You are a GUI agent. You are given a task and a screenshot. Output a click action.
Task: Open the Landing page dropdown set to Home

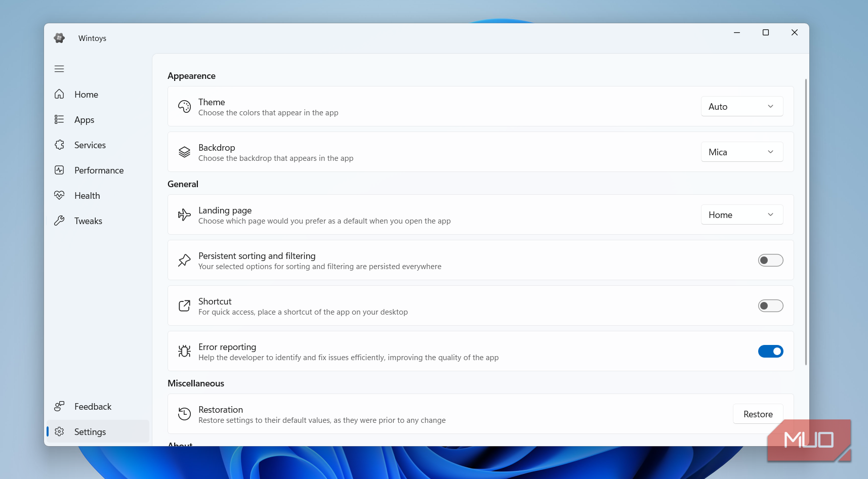(x=742, y=214)
